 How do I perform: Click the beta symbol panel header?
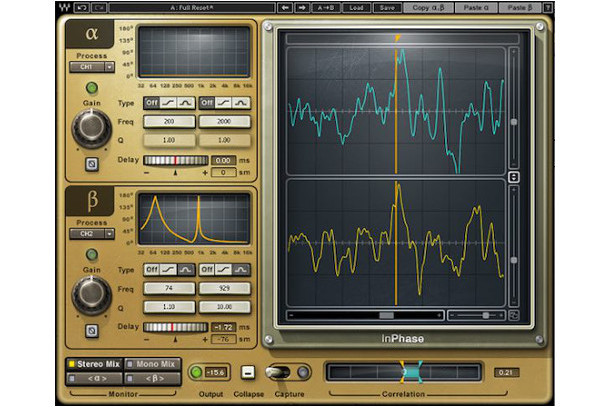(90, 200)
